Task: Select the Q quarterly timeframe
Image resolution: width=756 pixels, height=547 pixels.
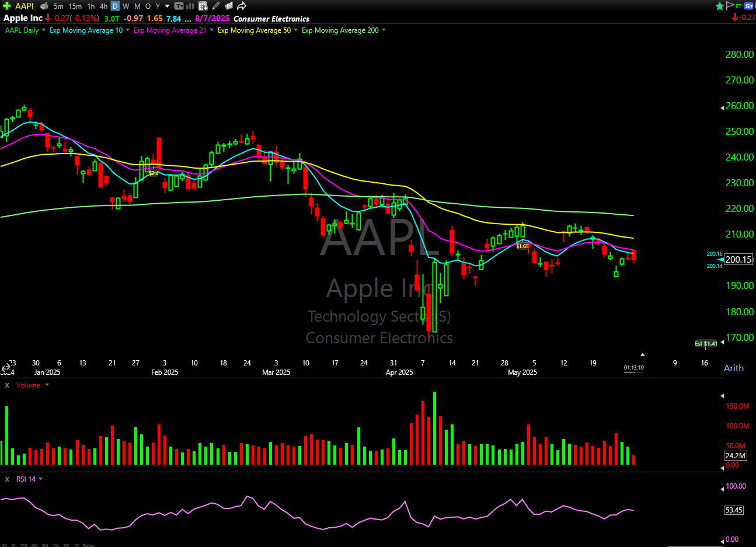Action: 148,6
